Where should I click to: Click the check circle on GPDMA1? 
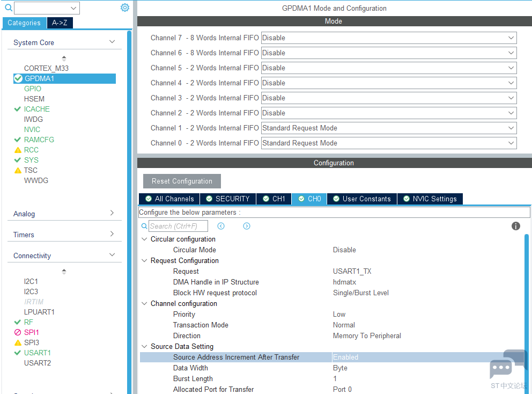point(18,78)
